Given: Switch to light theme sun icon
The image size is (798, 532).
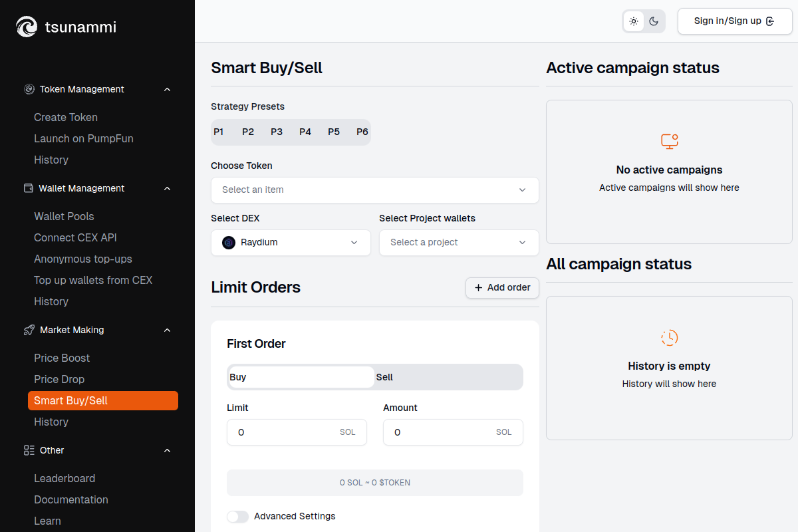Looking at the screenshot, I should click(x=634, y=21).
